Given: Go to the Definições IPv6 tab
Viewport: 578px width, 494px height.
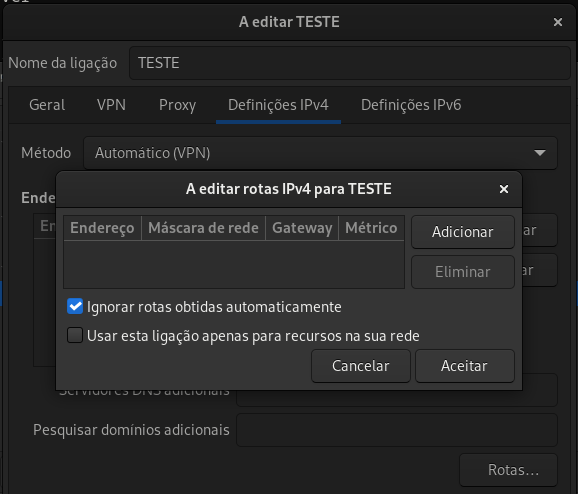Looking at the screenshot, I should (411, 105).
